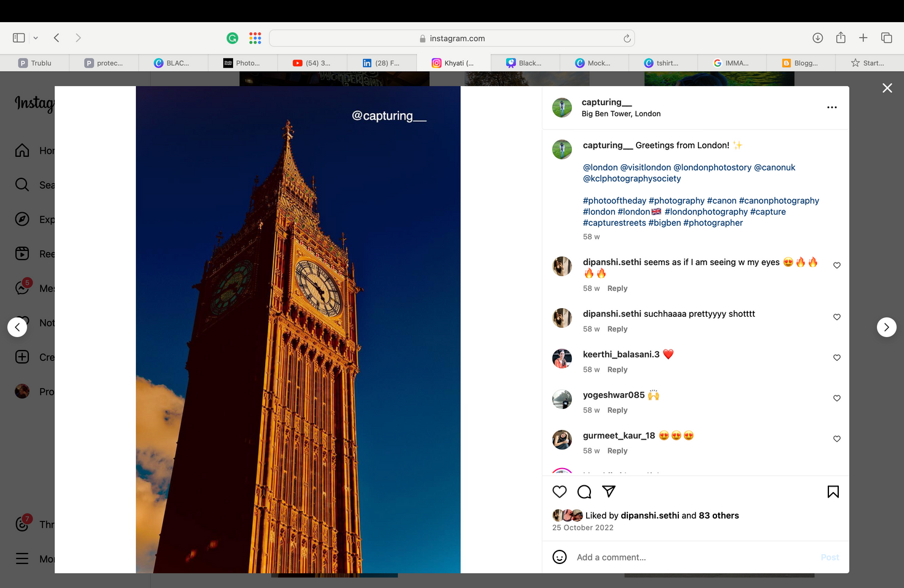Click the Big Ben Tower, London location
The width and height of the screenshot is (904, 588).
(621, 114)
